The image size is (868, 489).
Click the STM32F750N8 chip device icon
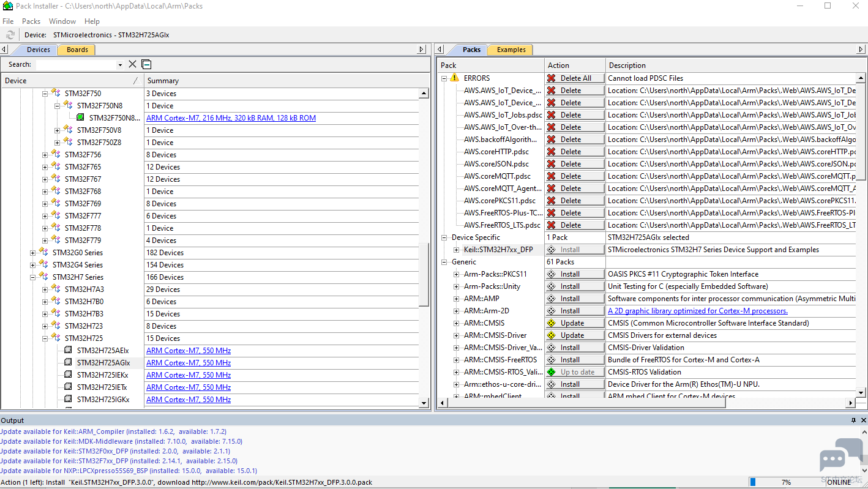(x=81, y=118)
